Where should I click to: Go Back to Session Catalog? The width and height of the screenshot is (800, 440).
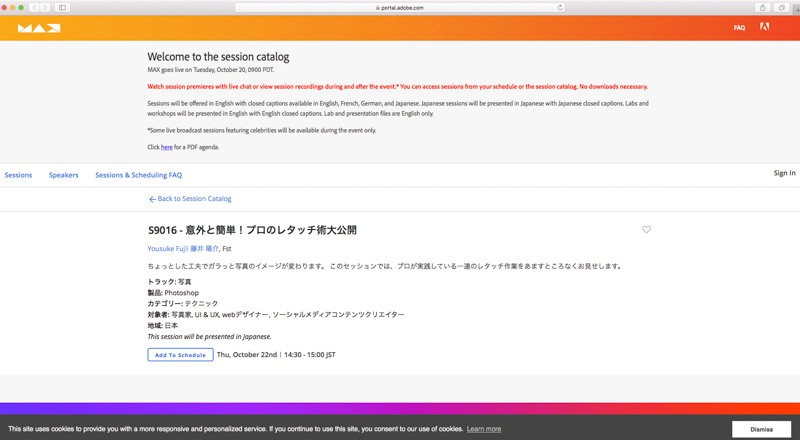click(x=190, y=199)
